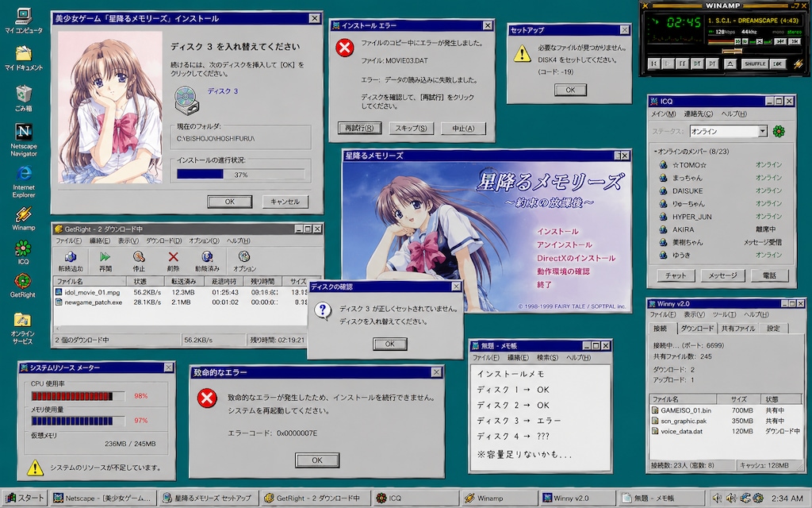Image resolution: width=812 pixels, height=508 pixels.
Task: Click the Winamp play button
Action: pyautogui.click(x=668, y=63)
